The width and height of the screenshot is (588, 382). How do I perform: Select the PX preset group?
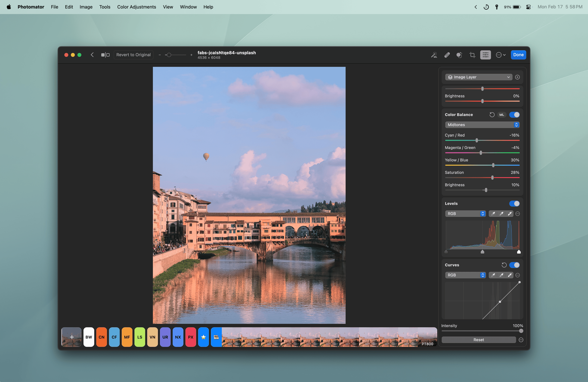click(x=191, y=337)
